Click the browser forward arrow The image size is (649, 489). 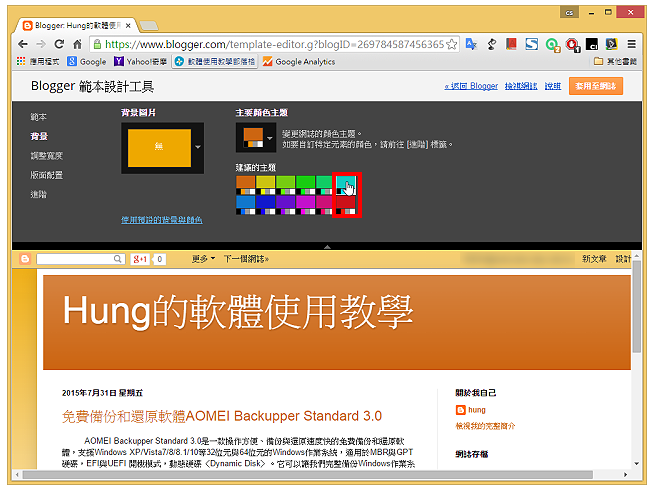tap(41, 44)
